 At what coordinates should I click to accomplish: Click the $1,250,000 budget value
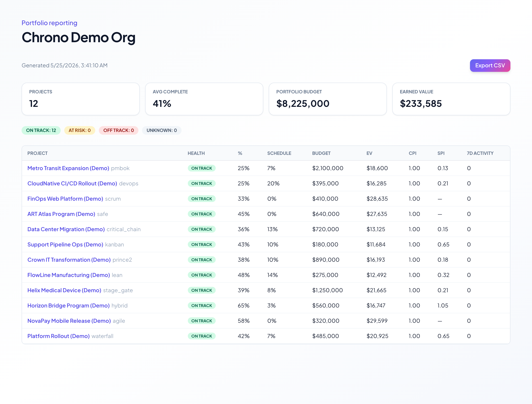[x=327, y=290]
